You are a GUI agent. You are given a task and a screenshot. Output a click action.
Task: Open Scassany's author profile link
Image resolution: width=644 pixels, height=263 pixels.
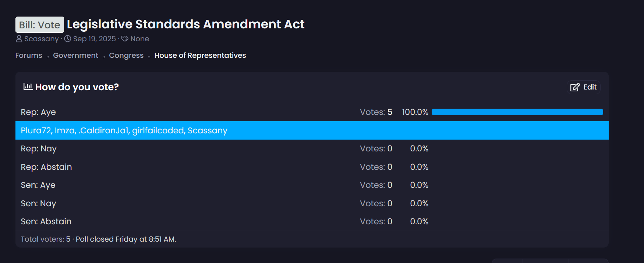pyautogui.click(x=41, y=39)
